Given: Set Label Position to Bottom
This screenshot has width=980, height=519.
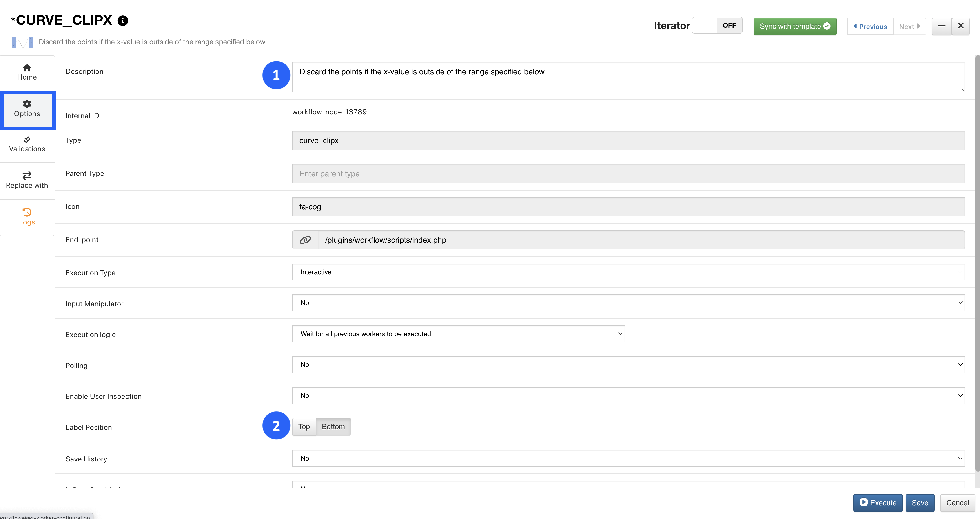Looking at the screenshot, I should click(333, 427).
